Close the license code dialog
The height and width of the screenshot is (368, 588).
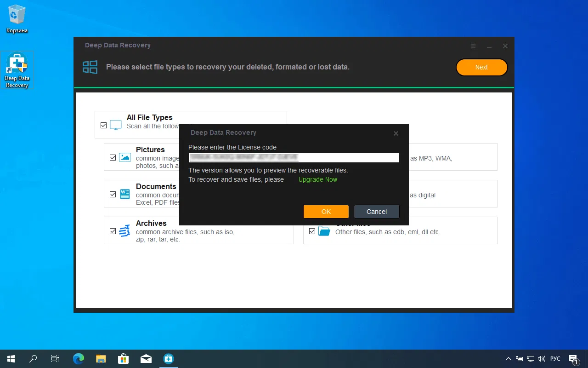coord(396,133)
